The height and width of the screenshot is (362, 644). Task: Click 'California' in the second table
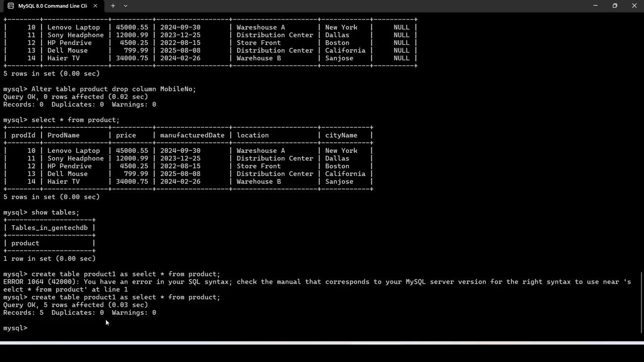tap(345, 174)
